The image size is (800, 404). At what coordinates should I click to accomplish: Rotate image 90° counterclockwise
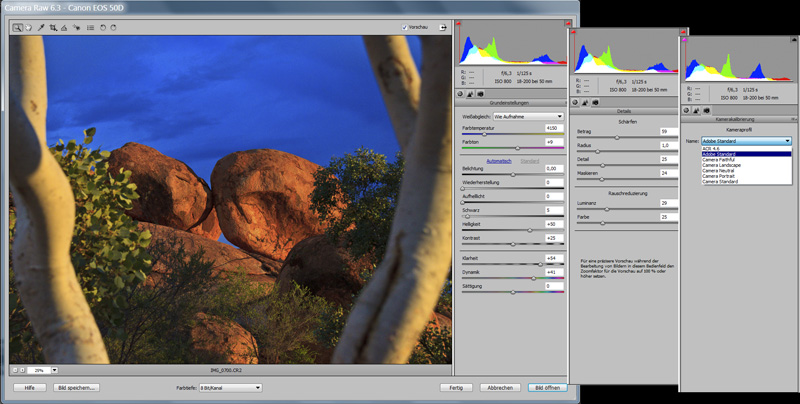[101, 28]
